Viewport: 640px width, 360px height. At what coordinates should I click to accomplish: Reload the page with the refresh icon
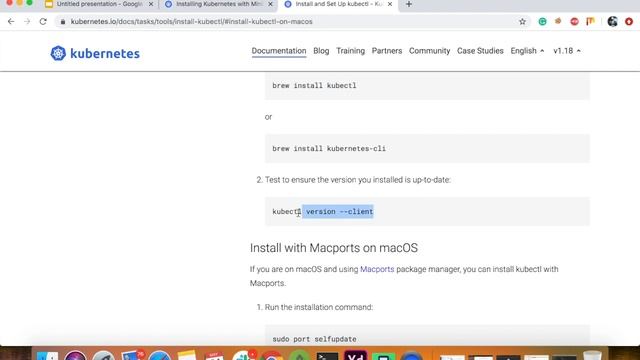[43, 22]
